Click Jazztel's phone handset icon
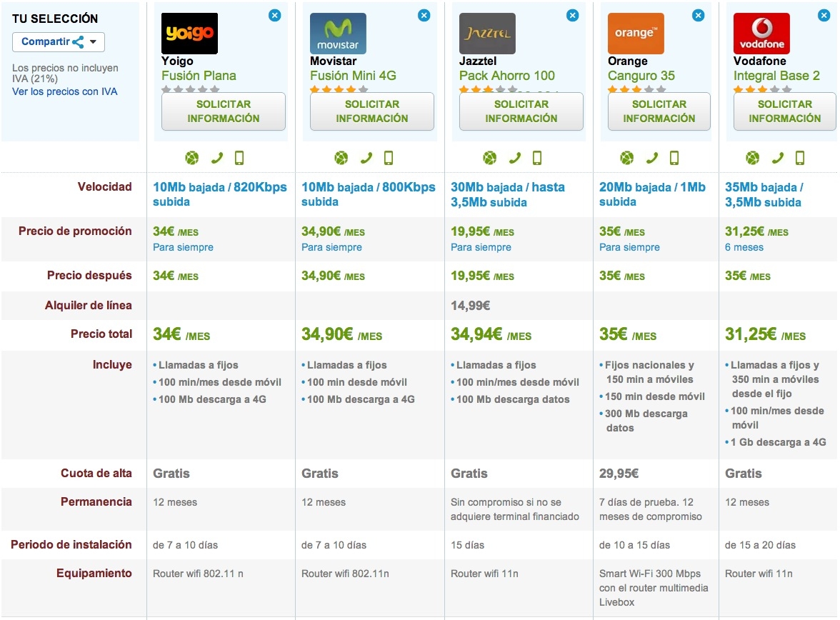 514,158
